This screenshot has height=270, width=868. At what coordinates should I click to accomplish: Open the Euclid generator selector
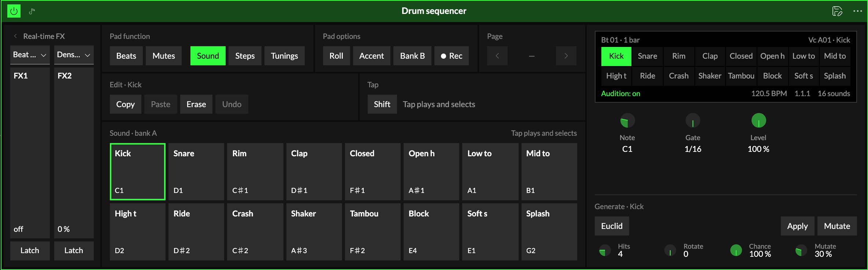pos(612,226)
